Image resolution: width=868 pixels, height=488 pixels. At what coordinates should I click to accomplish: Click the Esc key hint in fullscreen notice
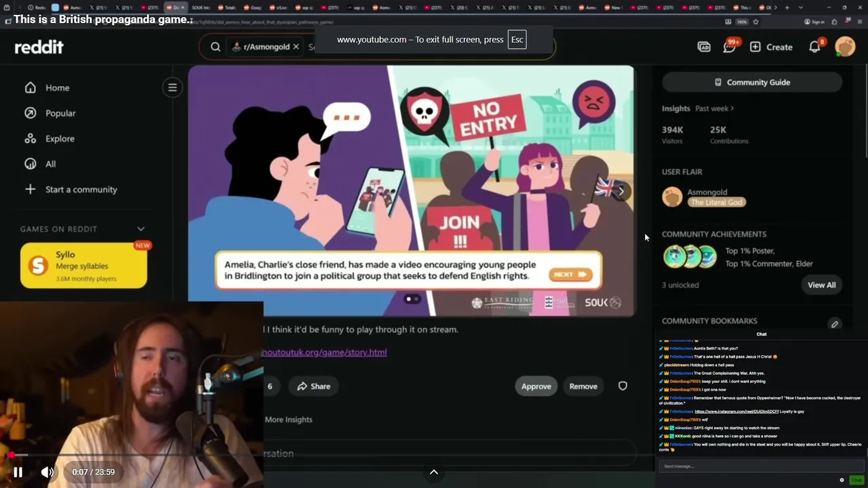coord(517,39)
